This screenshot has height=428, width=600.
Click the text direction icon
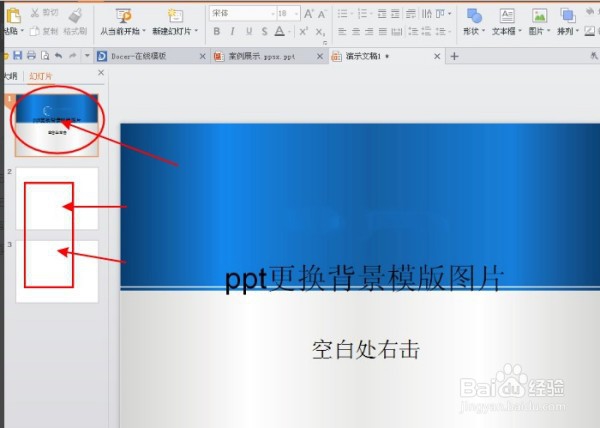click(x=427, y=14)
